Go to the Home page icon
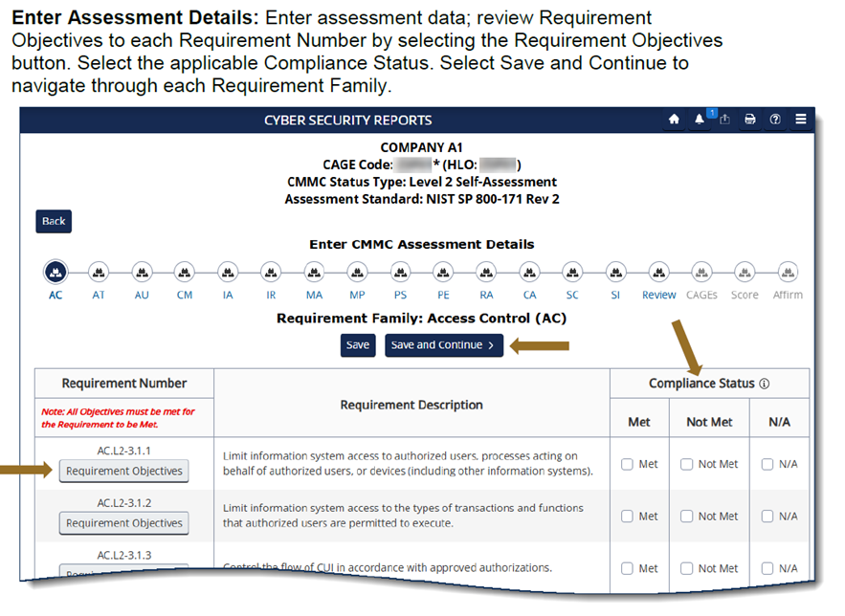Screen dimensions: 845x616 [x=674, y=119]
